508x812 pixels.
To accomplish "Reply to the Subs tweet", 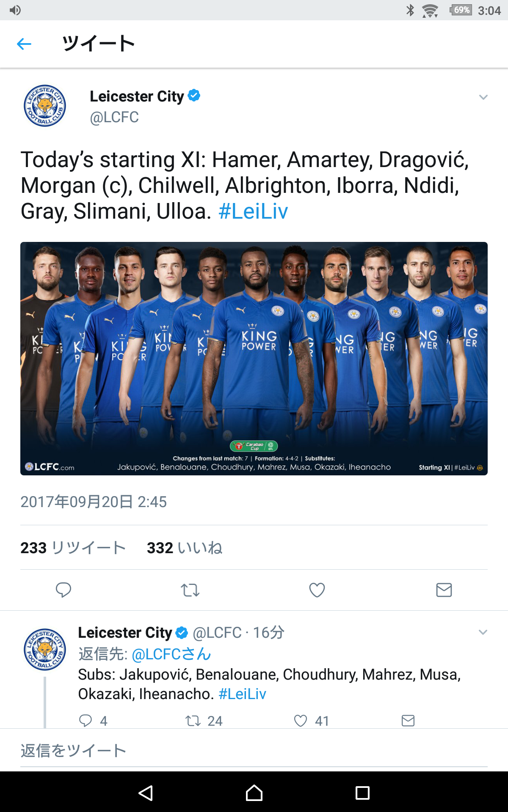I will (86, 720).
